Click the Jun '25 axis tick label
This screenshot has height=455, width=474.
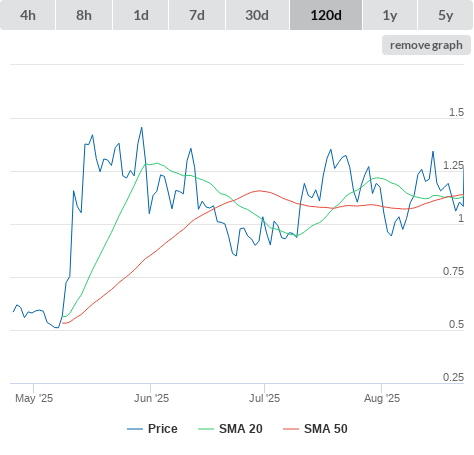coord(151,398)
